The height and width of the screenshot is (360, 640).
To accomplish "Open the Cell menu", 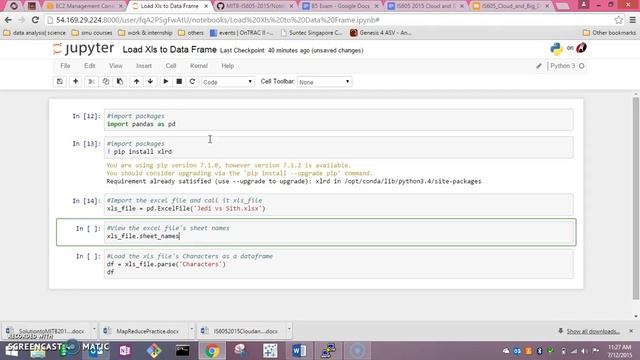I will pos(171,66).
